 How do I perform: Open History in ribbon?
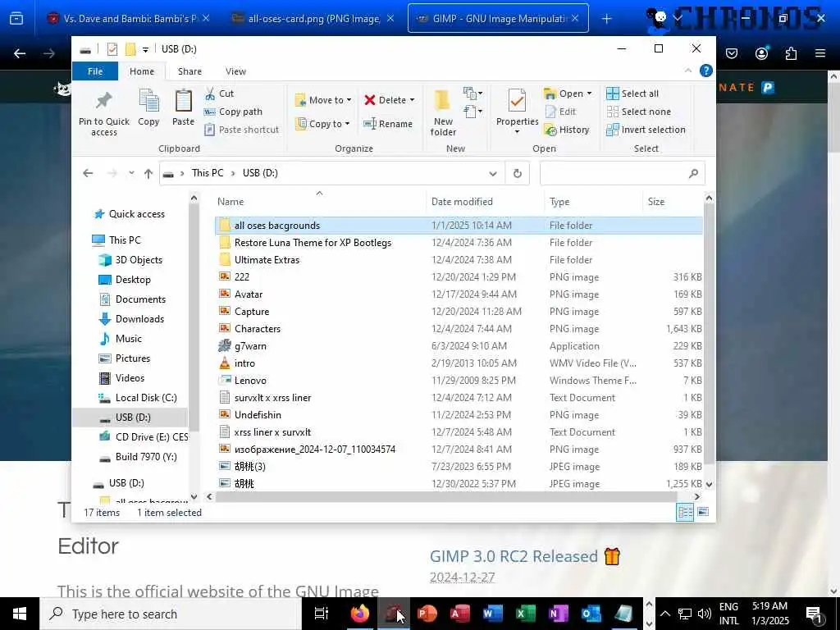coord(566,130)
